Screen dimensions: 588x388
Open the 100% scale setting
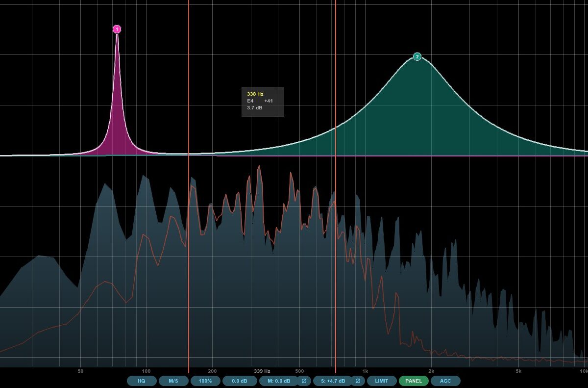coord(205,381)
